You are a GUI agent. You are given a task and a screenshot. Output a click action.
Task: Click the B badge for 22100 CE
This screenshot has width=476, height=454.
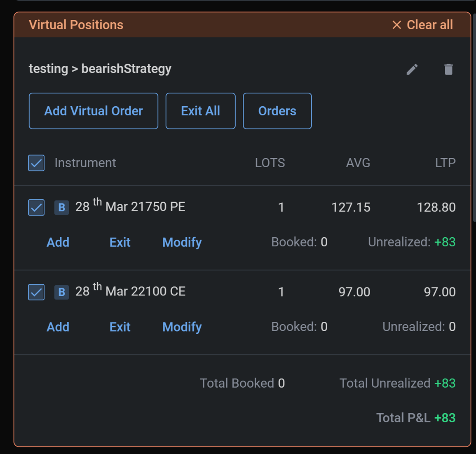click(61, 292)
